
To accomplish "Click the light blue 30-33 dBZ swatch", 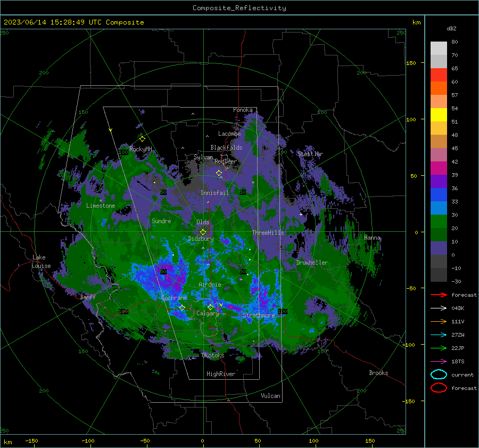I will point(439,208).
